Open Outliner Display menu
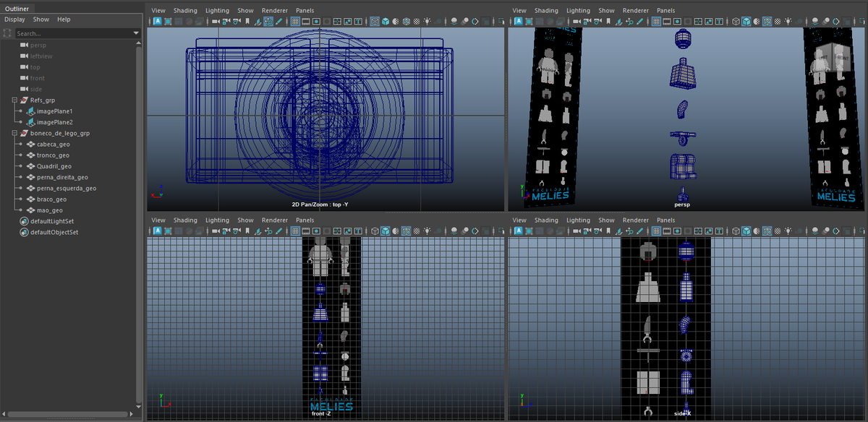This screenshot has height=422, width=868. point(15,20)
